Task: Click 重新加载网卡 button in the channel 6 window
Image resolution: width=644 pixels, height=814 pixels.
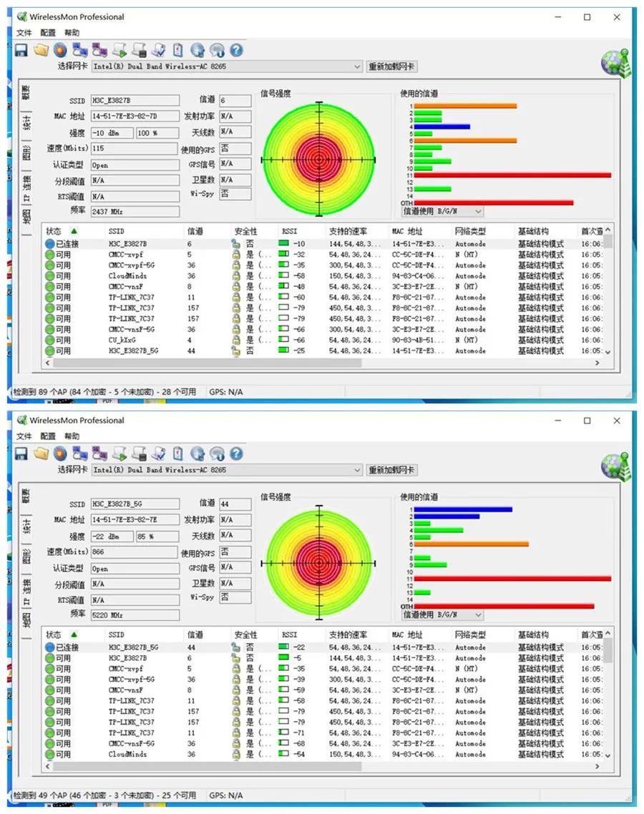Action: pyautogui.click(x=391, y=67)
